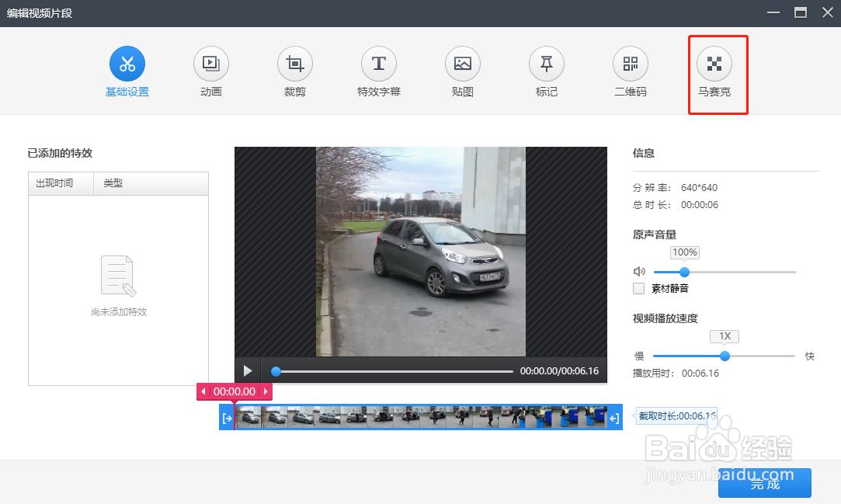Click the 640*640 resolution value

click(x=699, y=188)
